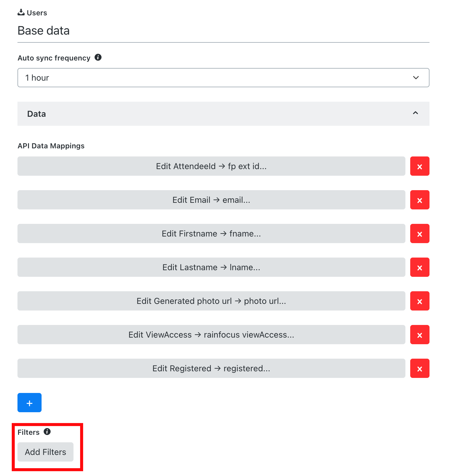456x476 pixels.
Task: Open the Firstname to fname mapping editor
Action: [x=211, y=233]
